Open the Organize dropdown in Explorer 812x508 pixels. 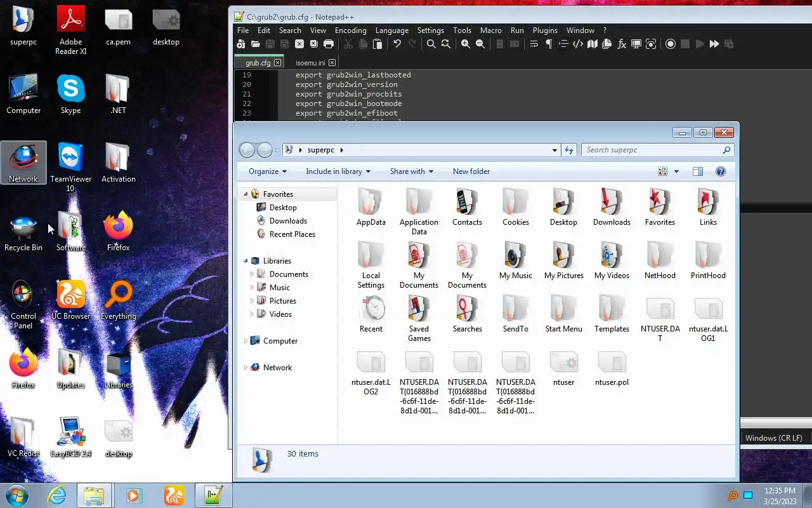(x=268, y=171)
